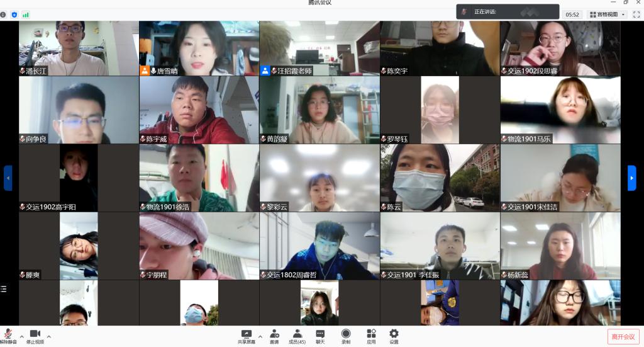Viewport: 644px width, 347px height.
Task: Check the green network signal icon
Action: [x=26, y=14]
